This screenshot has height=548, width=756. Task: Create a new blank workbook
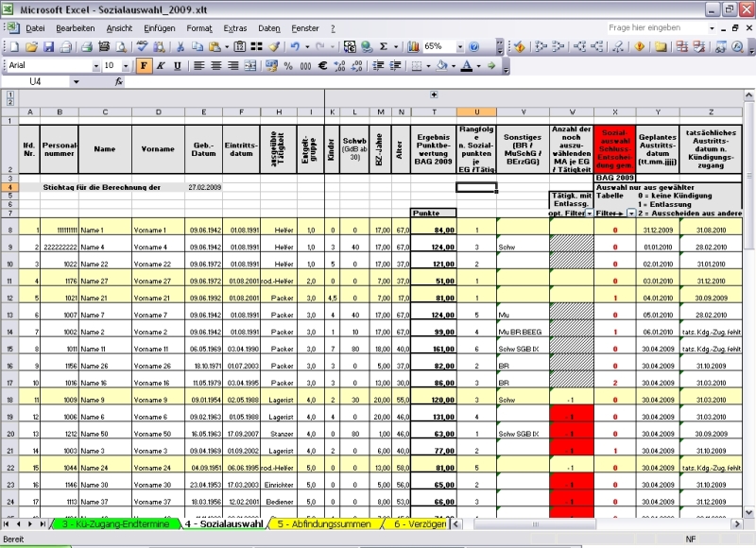point(14,46)
